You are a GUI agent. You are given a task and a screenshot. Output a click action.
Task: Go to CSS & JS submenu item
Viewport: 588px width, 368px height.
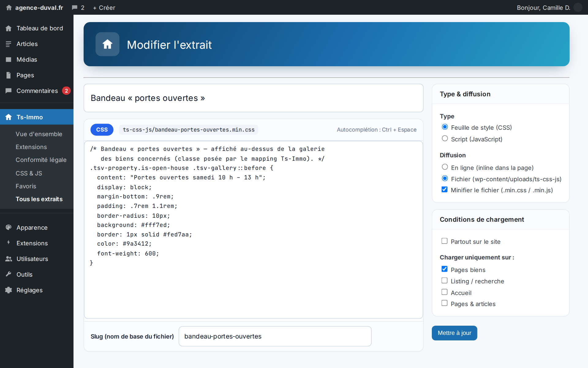click(x=29, y=173)
